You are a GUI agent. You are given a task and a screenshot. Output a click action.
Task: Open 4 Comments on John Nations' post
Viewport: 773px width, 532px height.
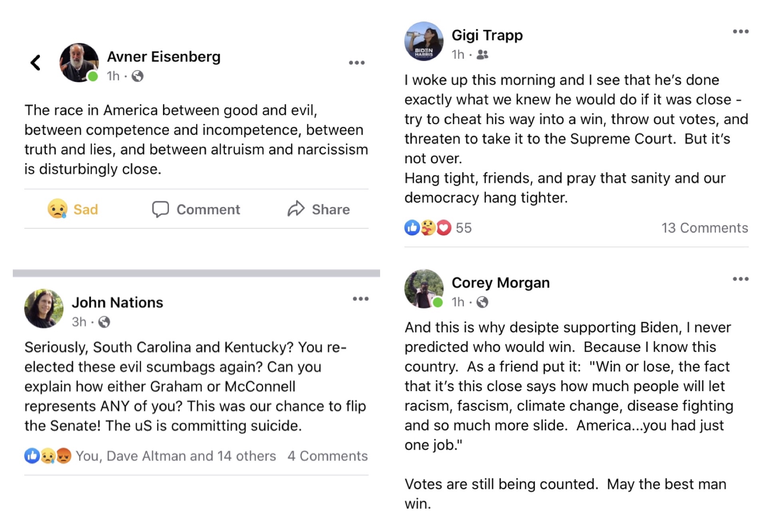pos(327,456)
